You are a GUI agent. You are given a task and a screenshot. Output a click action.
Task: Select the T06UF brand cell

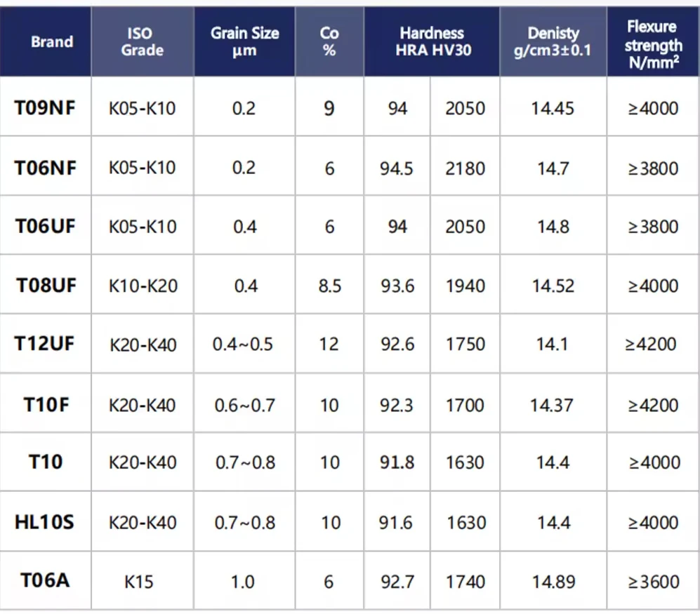point(45,226)
